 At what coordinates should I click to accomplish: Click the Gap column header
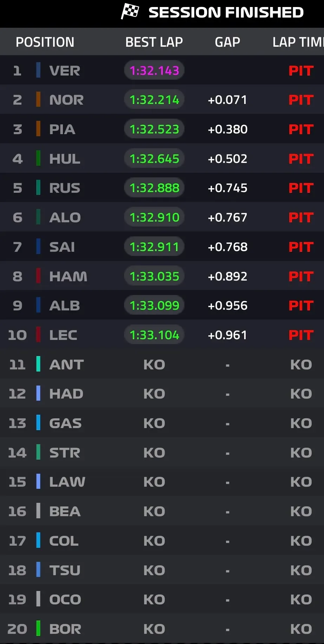(x=227, y=42)
